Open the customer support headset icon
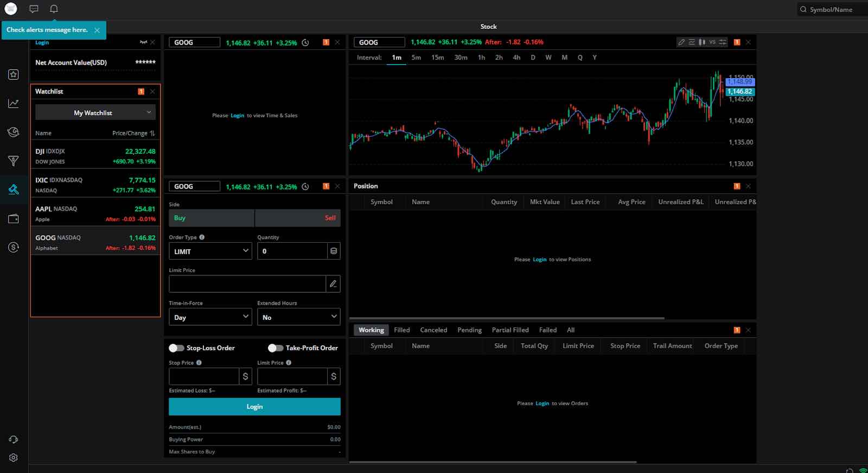Viewport: 868px width, 473px height. (x=14, y=439)
